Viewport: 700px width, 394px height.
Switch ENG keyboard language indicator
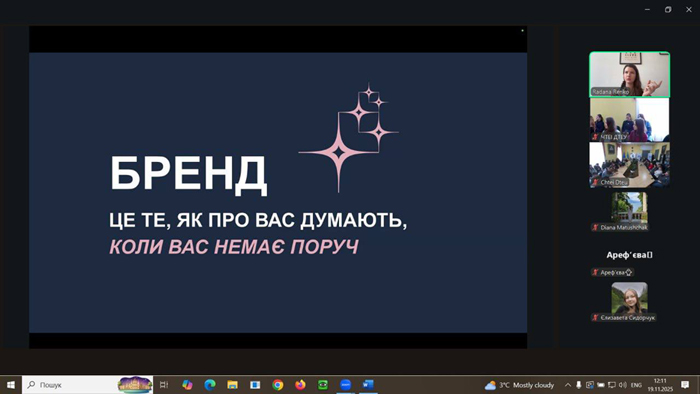pyautogui.click(x=636, y=385)
